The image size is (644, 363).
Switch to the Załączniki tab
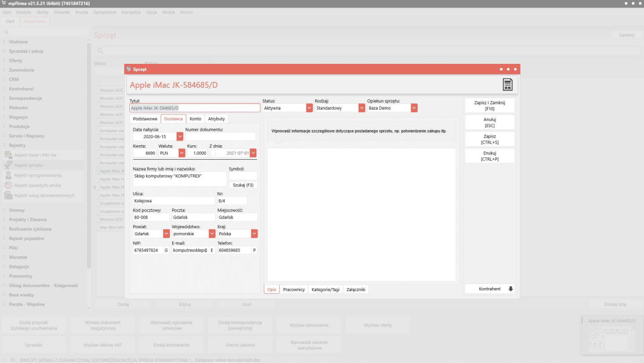356,289
